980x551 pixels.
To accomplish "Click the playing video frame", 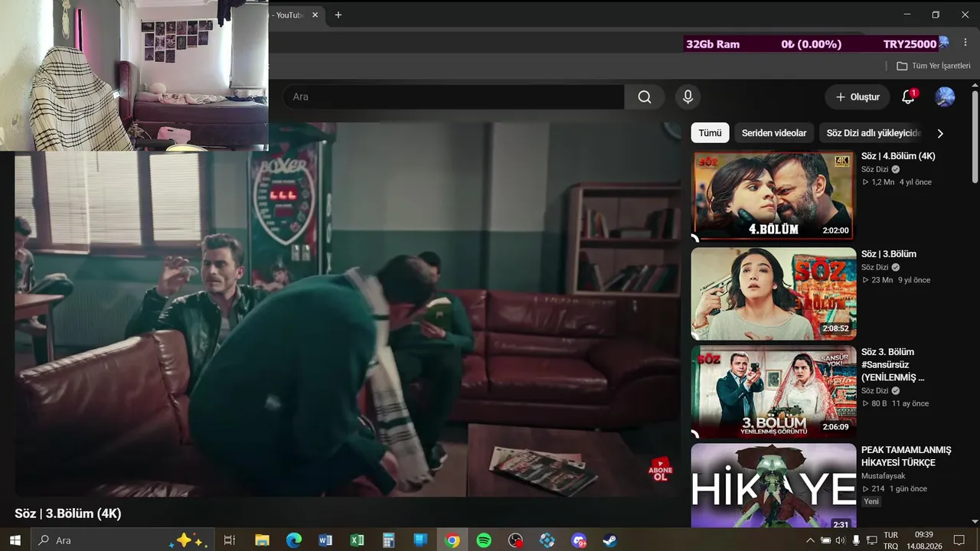I will pyautogui.click(x=348, y=310).
